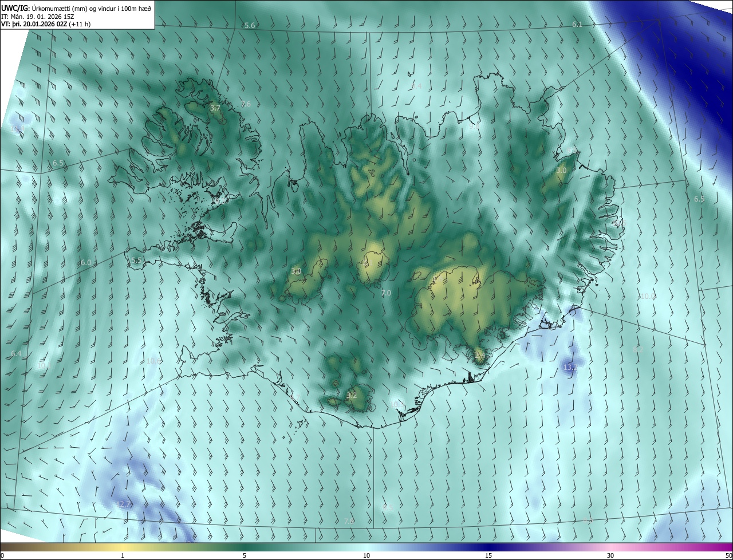The image size is (733, 560).
Task: Click the 10.0 value off the east coast
Action: [648, 296]
